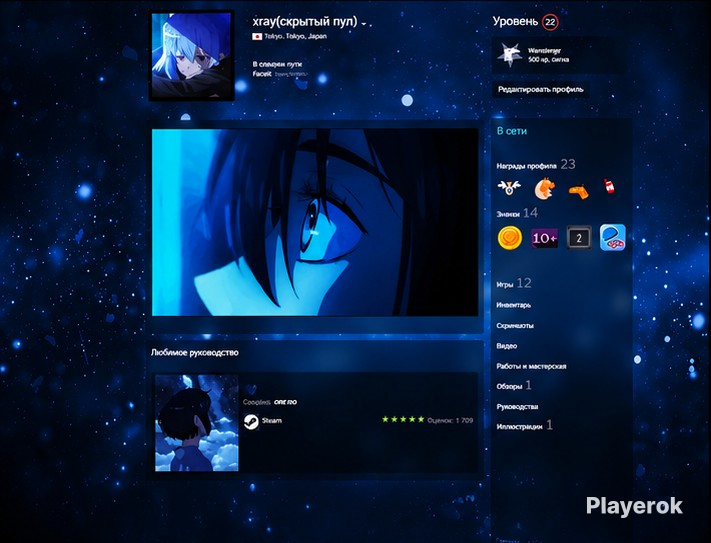
Task: Click the xray(скрытый пул) profile name
Action: [x=304, y=22]
